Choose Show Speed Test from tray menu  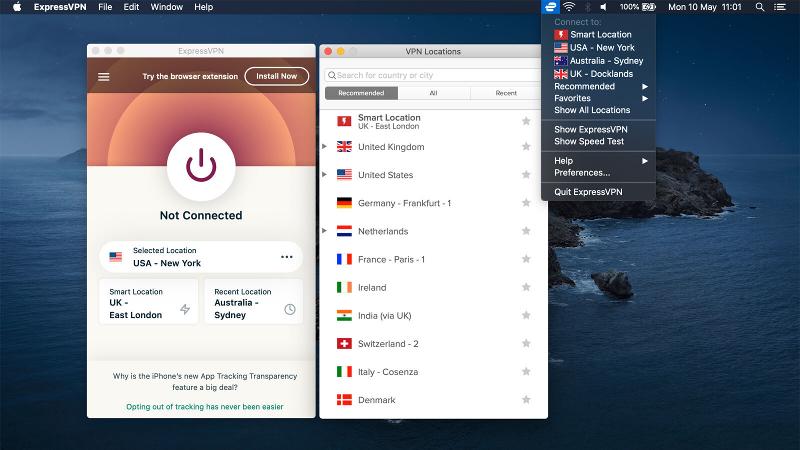pyautogui.click(x=589, y=142)
